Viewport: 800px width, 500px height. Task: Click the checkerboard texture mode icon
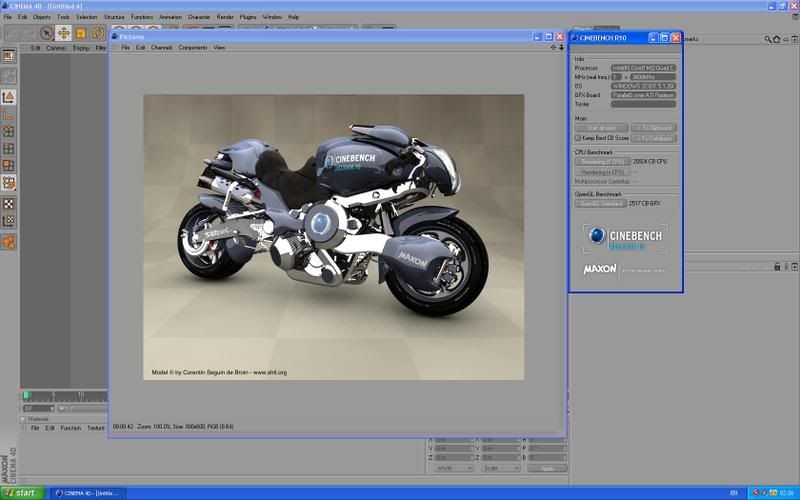pos(8,203)
